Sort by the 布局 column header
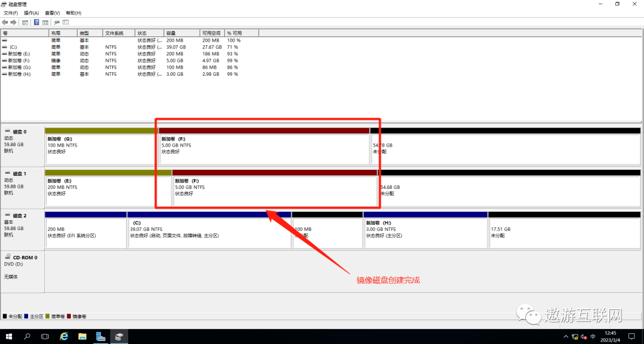This screenshot has width=644, height=344. click(63, 33)
